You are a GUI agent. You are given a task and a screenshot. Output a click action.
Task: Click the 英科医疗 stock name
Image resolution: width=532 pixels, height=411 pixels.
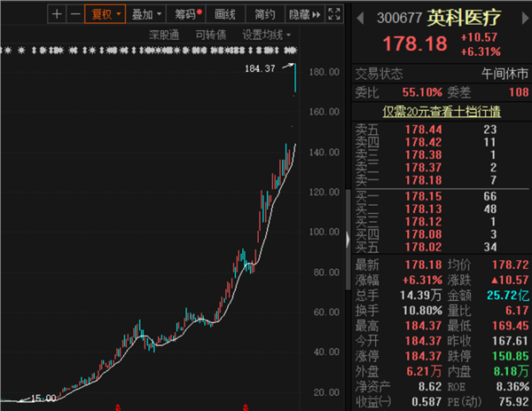(x=464, y=18)
